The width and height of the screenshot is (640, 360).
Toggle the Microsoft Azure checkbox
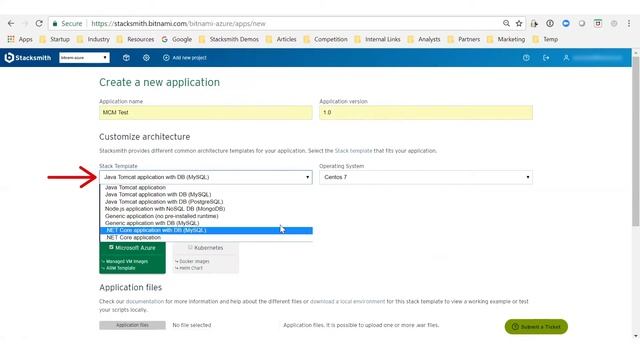click(x=111, y=247)
